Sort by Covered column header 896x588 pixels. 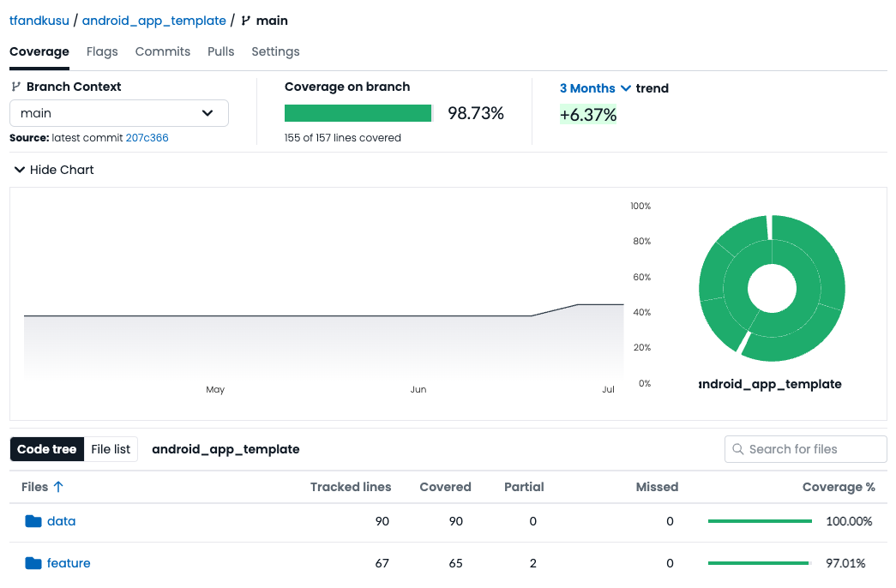coord(446,487)
